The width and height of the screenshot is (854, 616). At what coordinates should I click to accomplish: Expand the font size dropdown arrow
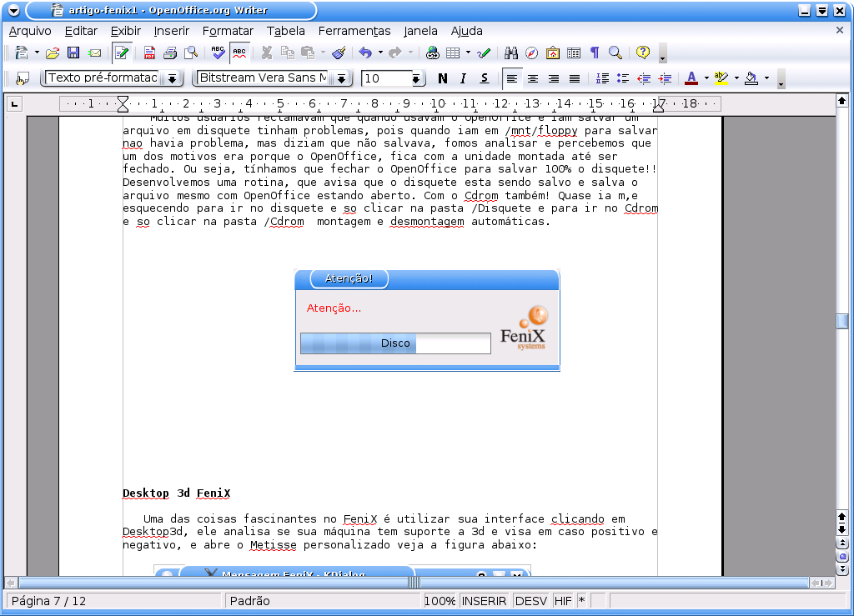416,79
